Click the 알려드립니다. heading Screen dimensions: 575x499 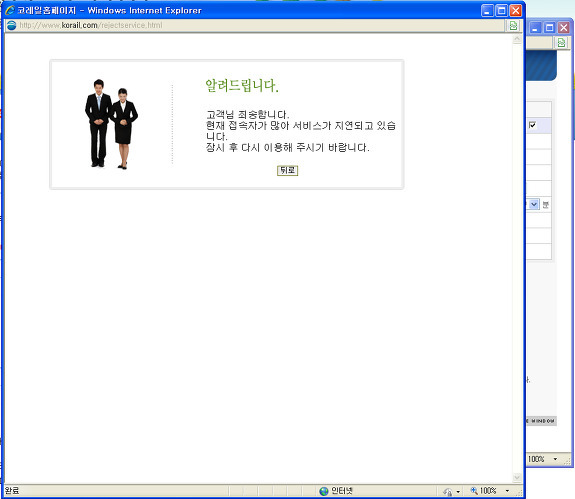click(242, 86)
